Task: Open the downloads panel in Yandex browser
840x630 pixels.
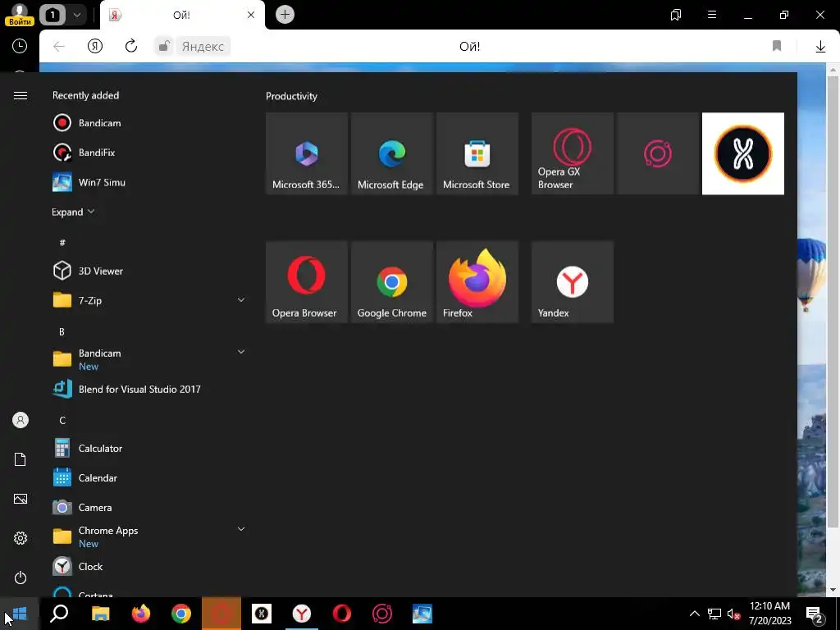Action: [820, 47]
